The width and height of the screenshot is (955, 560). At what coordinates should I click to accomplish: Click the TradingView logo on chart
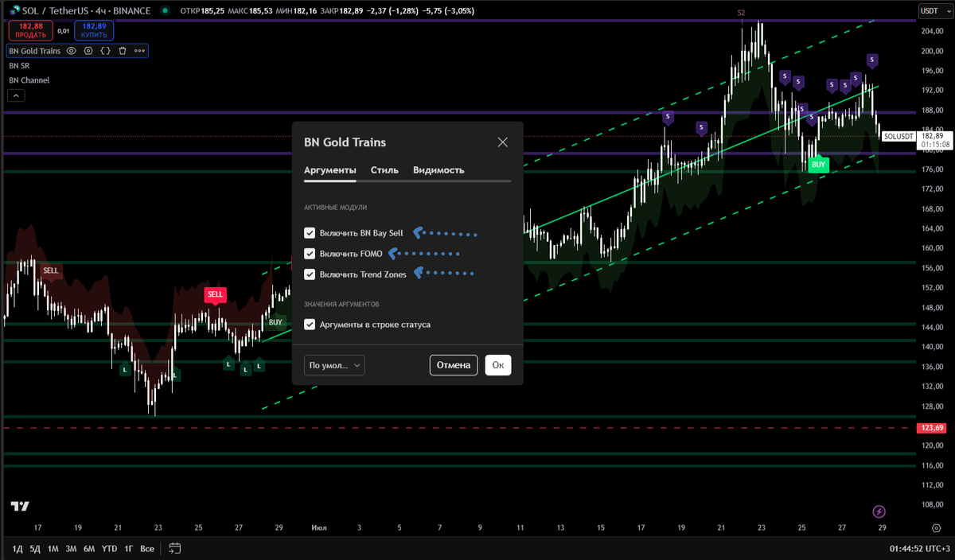coord(20,506)
